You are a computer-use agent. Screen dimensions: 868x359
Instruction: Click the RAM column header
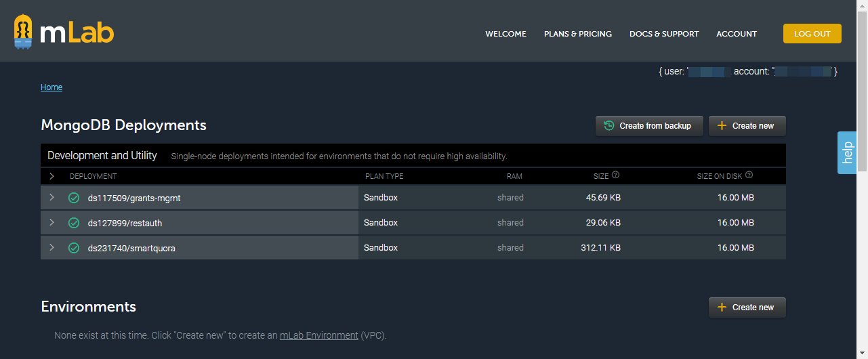tap(514, 176)
